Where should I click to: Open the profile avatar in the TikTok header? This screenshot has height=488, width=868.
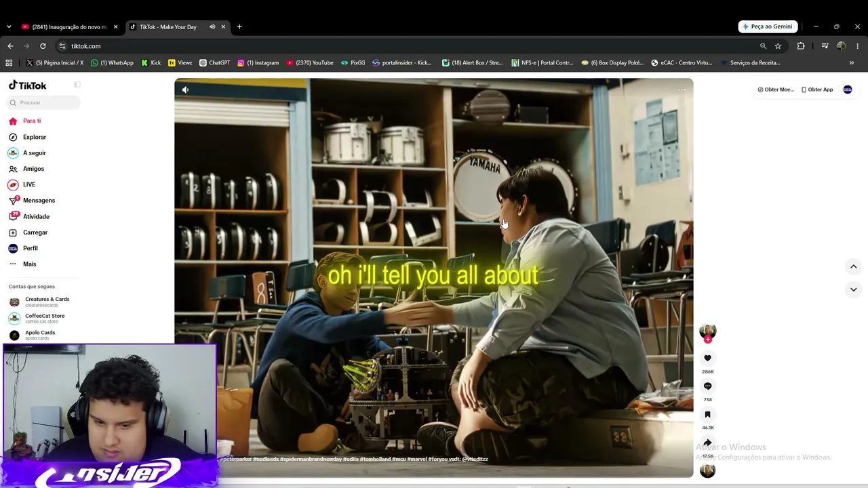848,89
